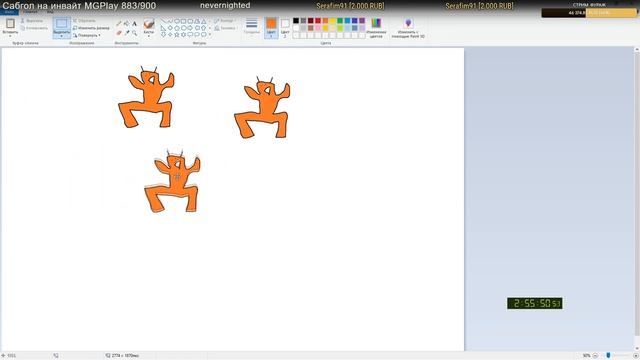
Task: Click the Crop (Обрезать) command
Action: tap(84, 20)
